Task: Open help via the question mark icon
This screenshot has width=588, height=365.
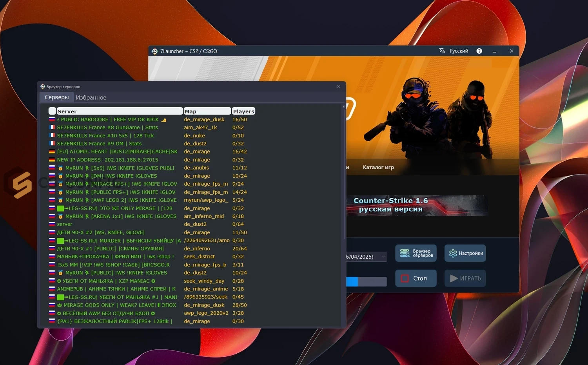Action: pyautogui.click(x=479, y=51)
